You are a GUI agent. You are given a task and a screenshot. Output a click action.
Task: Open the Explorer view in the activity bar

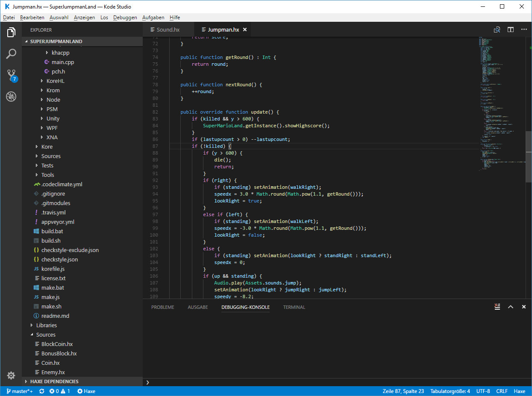(11, 32)
